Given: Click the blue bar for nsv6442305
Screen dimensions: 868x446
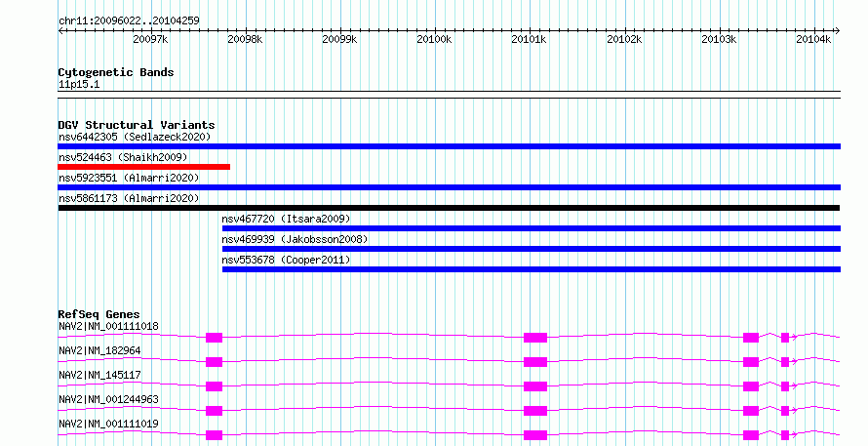Looking at the screenshot, I should click(x=450, y=146).
